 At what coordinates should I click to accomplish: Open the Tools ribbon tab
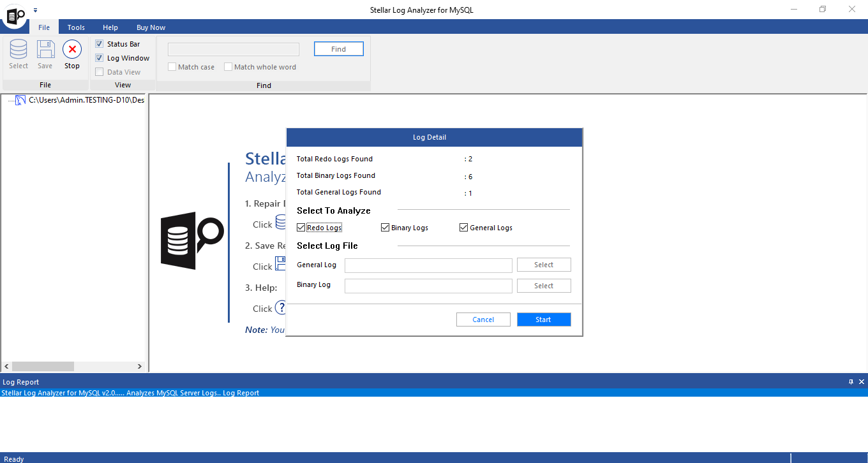(x=76, y=27)
